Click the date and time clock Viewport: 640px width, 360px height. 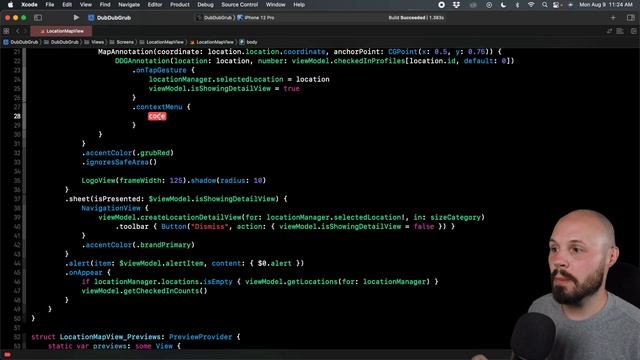tap(606, 5)
